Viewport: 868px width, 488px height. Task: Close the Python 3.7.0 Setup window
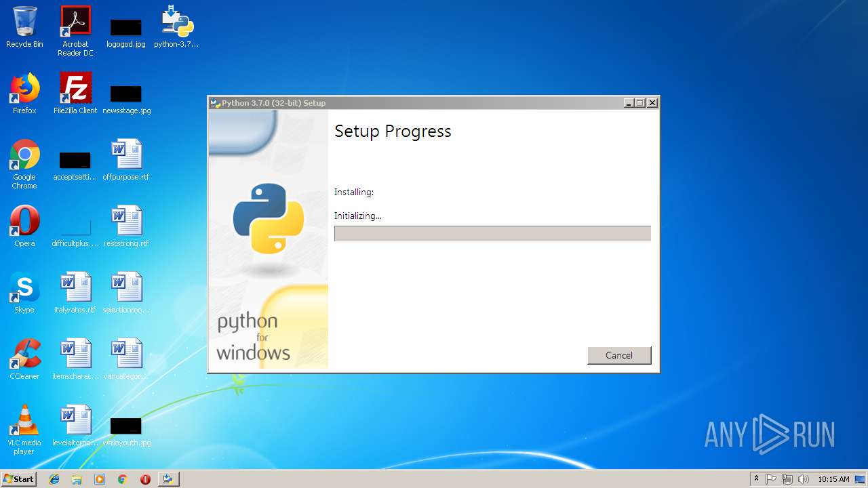[x=652, y=103]
